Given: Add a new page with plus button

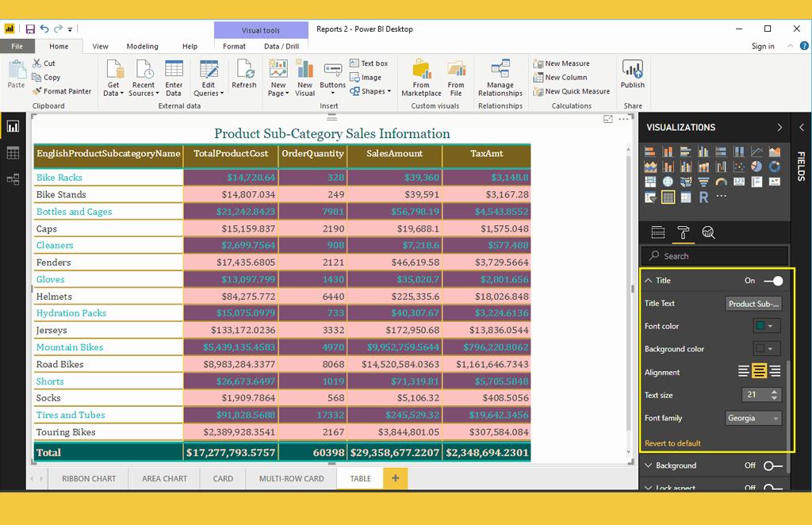Looking at the screenshot, I should point(395,478).
